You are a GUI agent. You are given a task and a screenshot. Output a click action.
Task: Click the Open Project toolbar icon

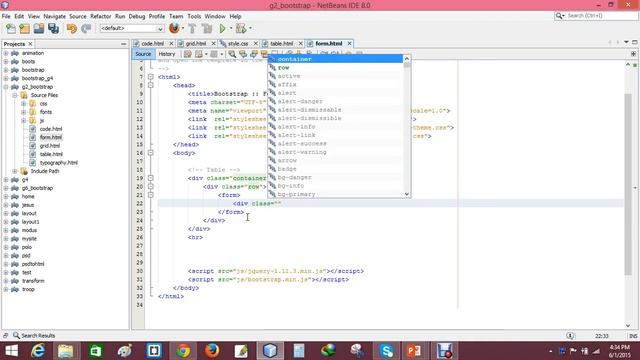[x=39, y=29]
